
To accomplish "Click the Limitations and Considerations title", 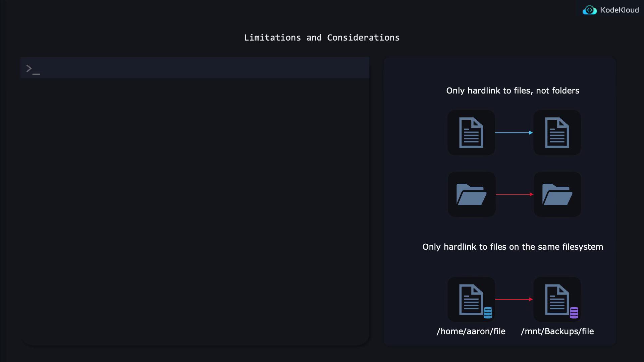I will coord(322,38).
